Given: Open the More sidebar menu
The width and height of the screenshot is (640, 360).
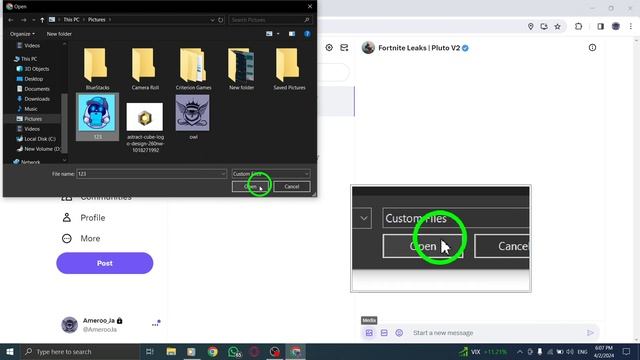Looking at the screenshot, I should (x=81, y=238).
